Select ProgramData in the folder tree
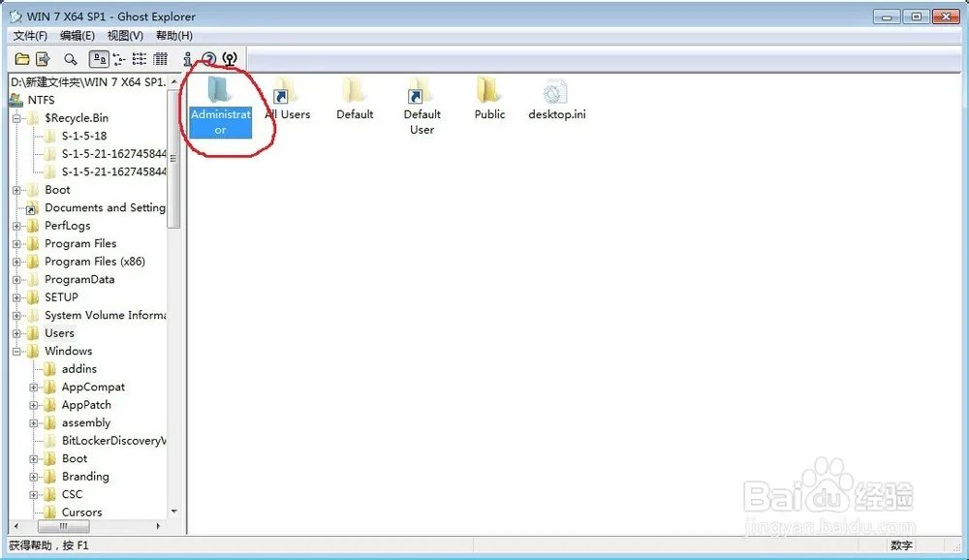This screenshot has width=969, height=560. (x=78, y=279)
